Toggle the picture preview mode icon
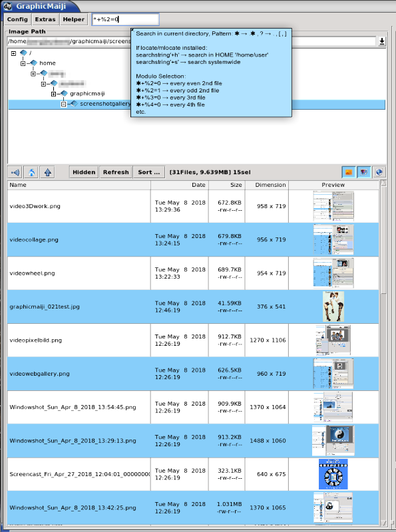Screen dimensions: 396x532 364,172
